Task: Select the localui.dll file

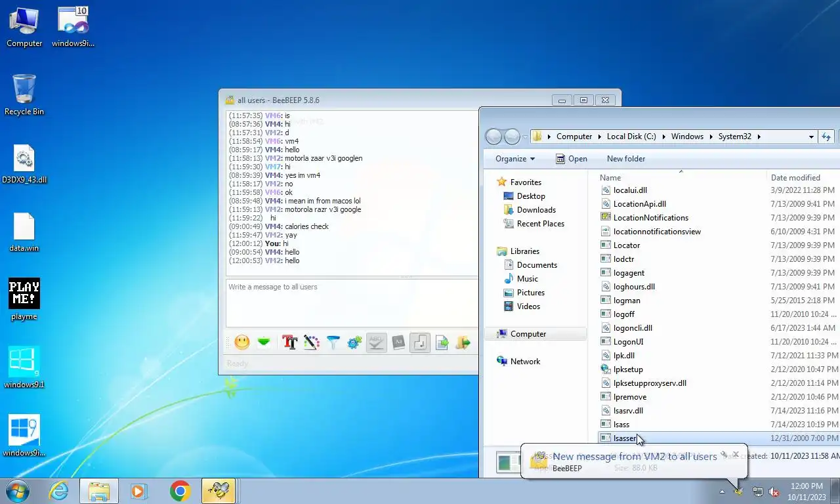Action: (x=630, y=190)
